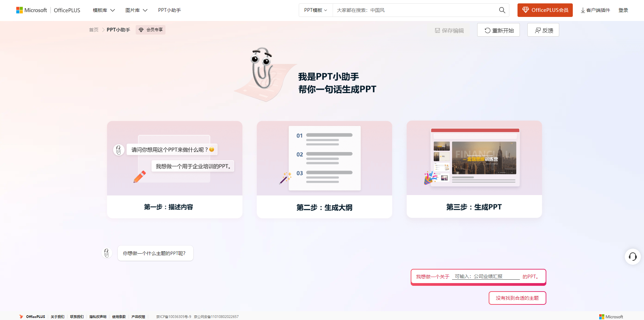
Task: Click the search magnifier icon
Action: pos(502,10)
